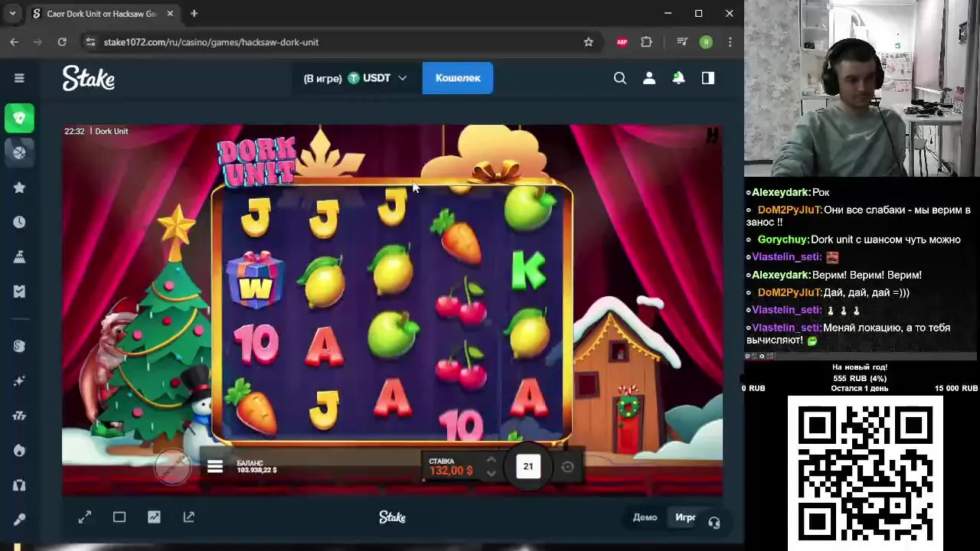This screenshot has height=551, width=980.
Task: Open my bets checklist sidebar icon
Action: pos(19,292)
